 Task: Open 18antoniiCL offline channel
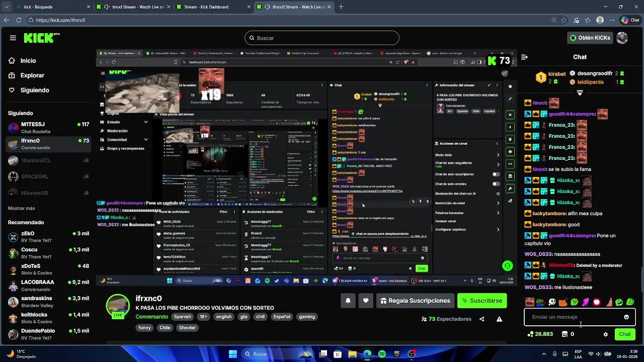pos(48,160)
